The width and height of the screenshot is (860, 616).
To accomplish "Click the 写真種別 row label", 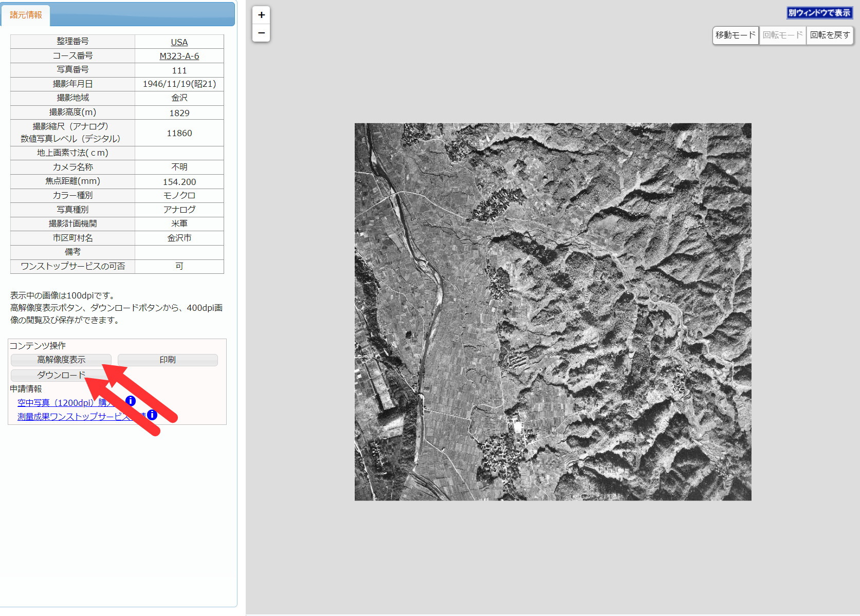I will click(x=72, y=210).
